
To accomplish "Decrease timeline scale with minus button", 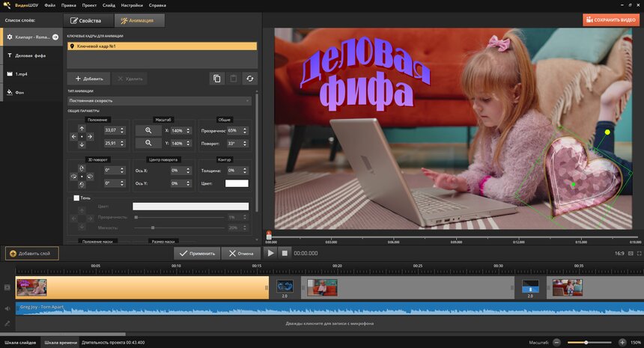I will [556, 342].
